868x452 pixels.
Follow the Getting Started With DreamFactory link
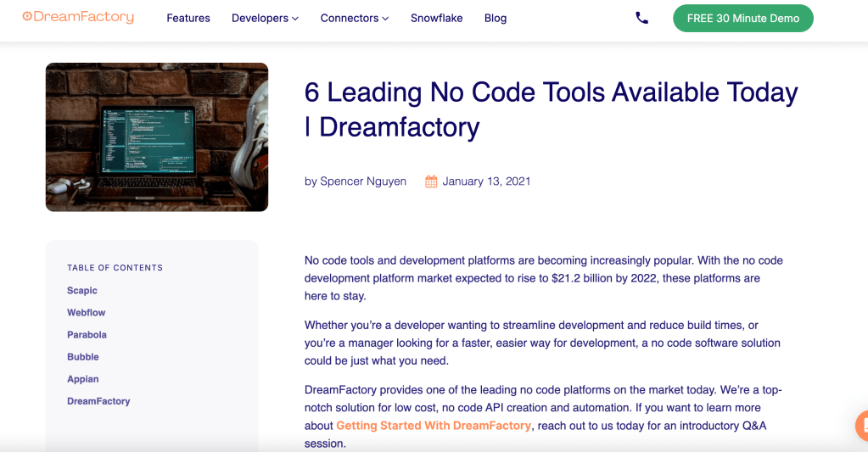click(x=434, y=426)
